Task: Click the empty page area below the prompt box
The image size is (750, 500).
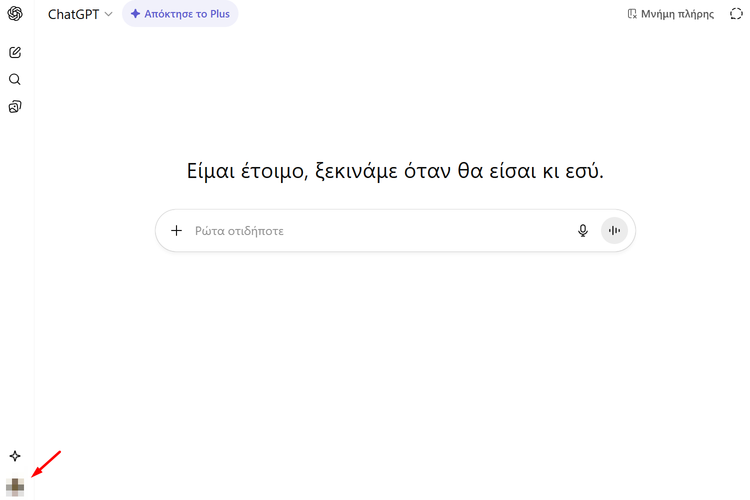Action: 395,360
